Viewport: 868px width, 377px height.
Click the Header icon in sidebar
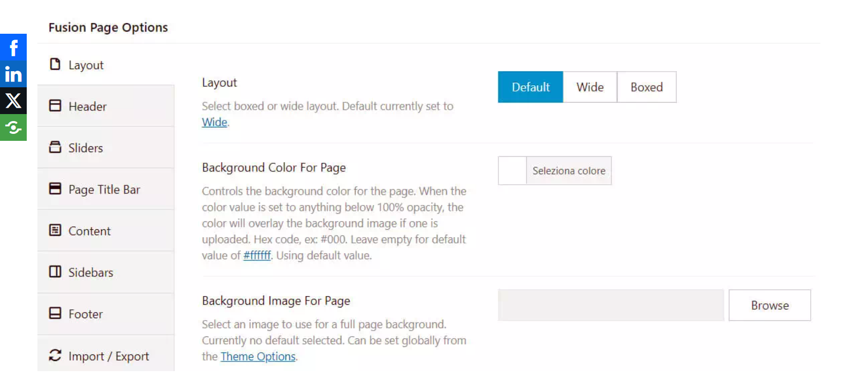(55, 105)
